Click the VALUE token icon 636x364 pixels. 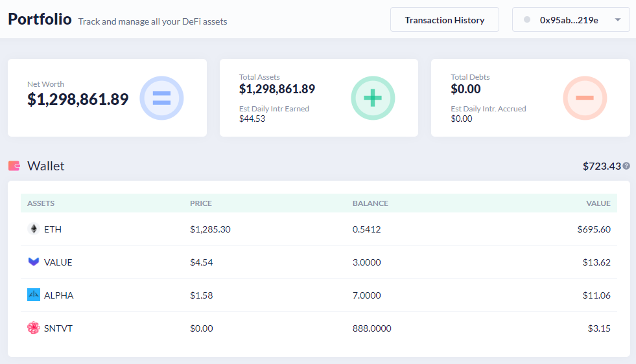click(x=34, y=262)
